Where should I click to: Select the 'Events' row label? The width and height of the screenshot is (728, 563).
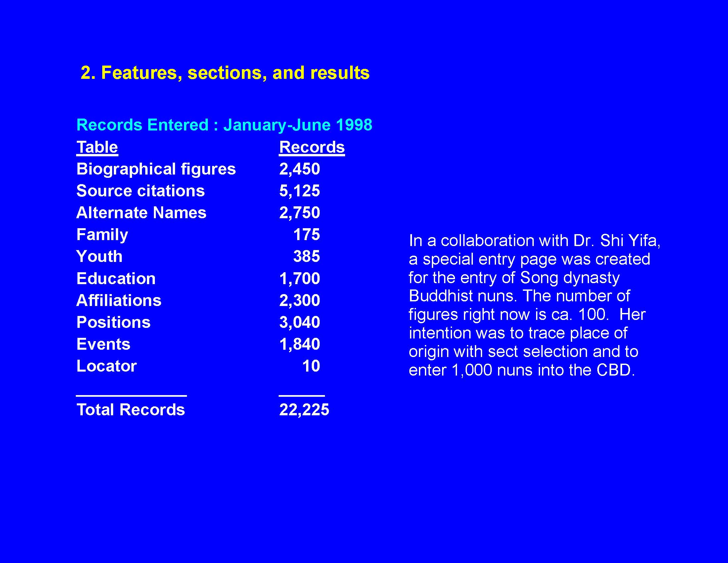point(103,344)
